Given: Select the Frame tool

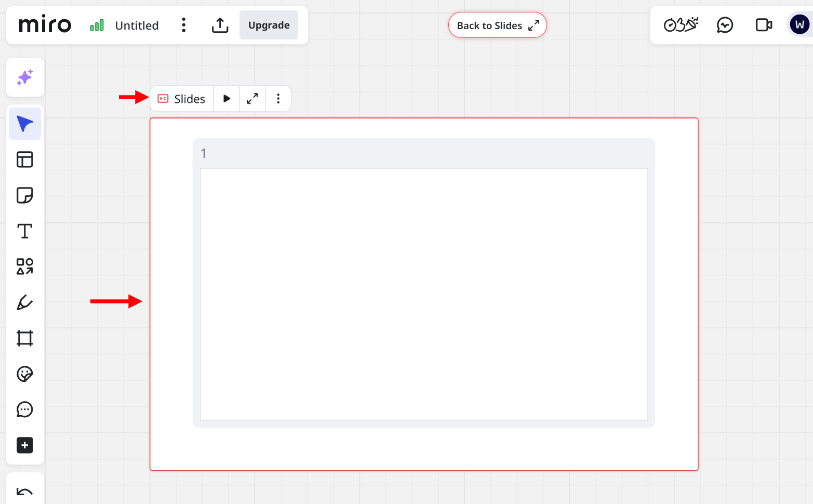Looking at the screenshot, I should point(24,338).
